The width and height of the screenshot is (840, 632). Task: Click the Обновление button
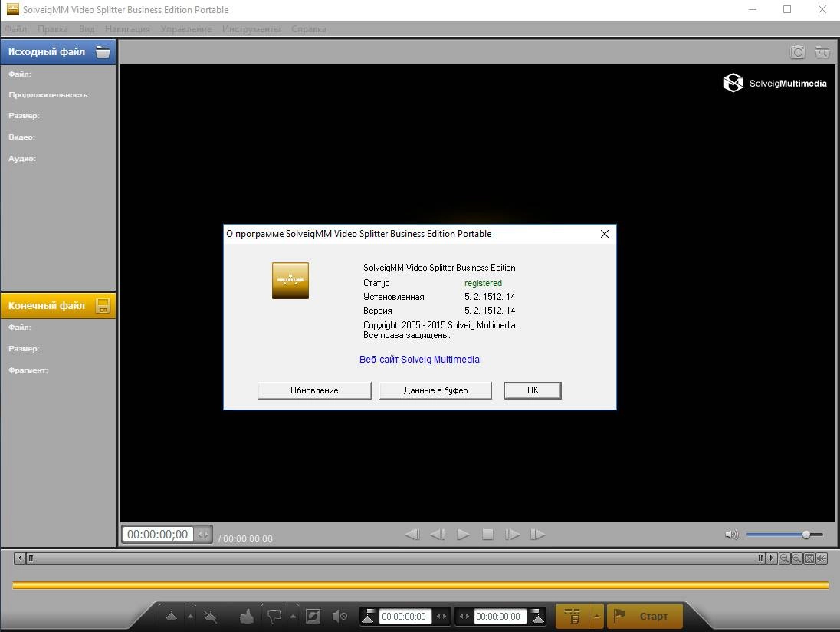click(x=314, y=390)
